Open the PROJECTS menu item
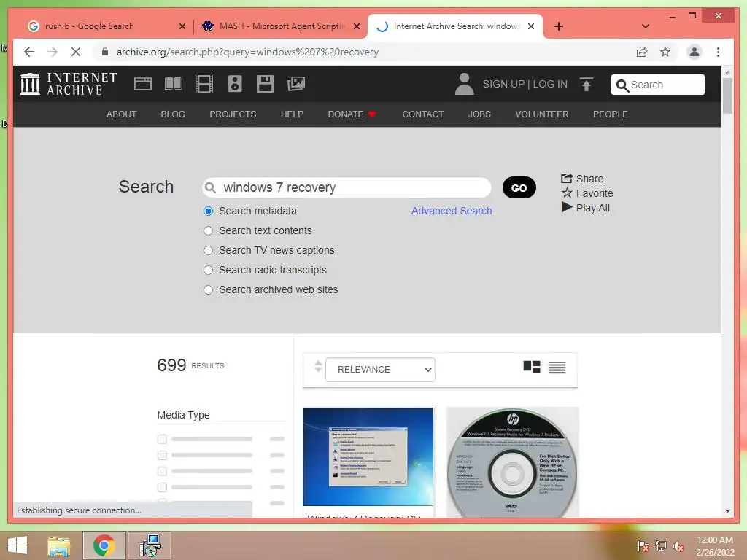The width and height of the screenshot is (747, 560). 233,114
